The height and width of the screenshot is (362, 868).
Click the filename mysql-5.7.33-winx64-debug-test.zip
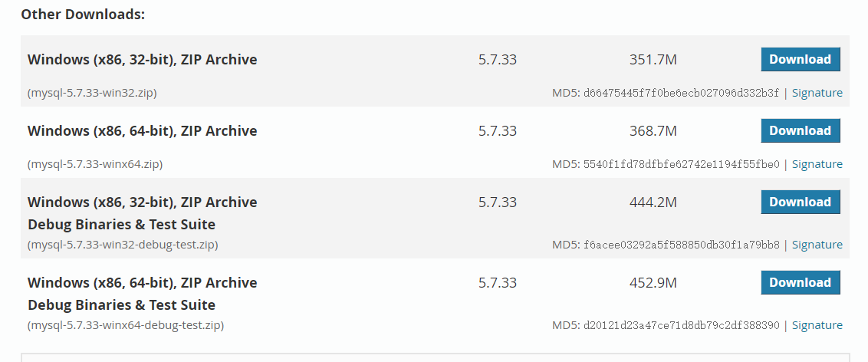point(126,325)
